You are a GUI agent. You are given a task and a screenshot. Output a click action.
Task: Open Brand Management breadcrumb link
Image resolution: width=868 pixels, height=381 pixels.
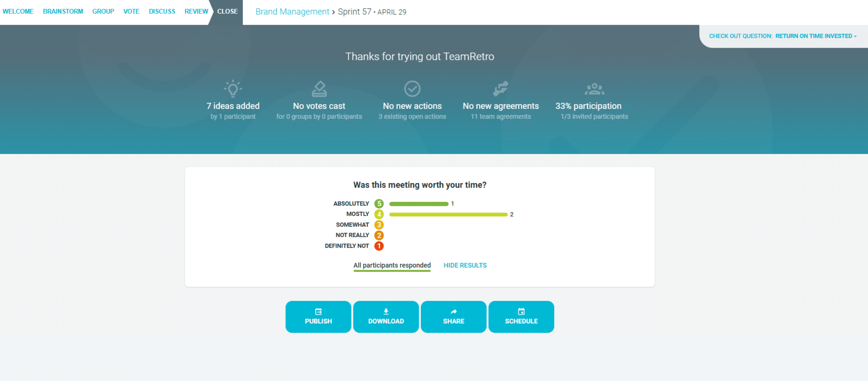pos(292,12)
